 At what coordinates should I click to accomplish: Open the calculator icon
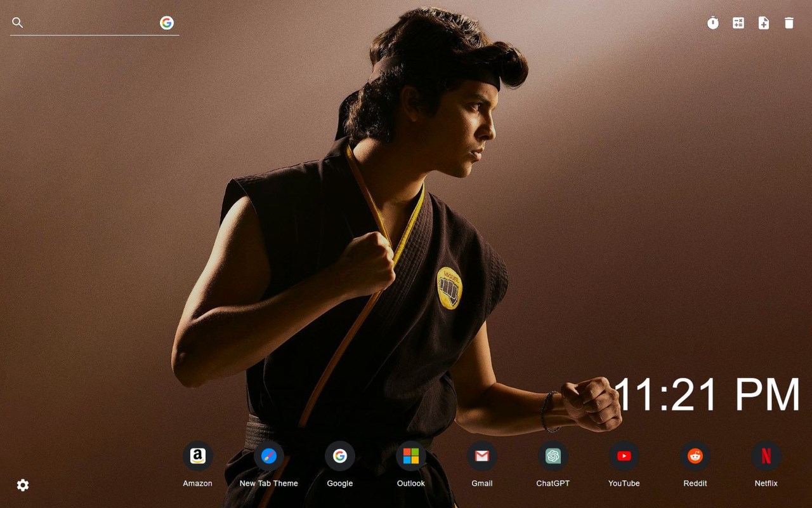click(738, 23)
